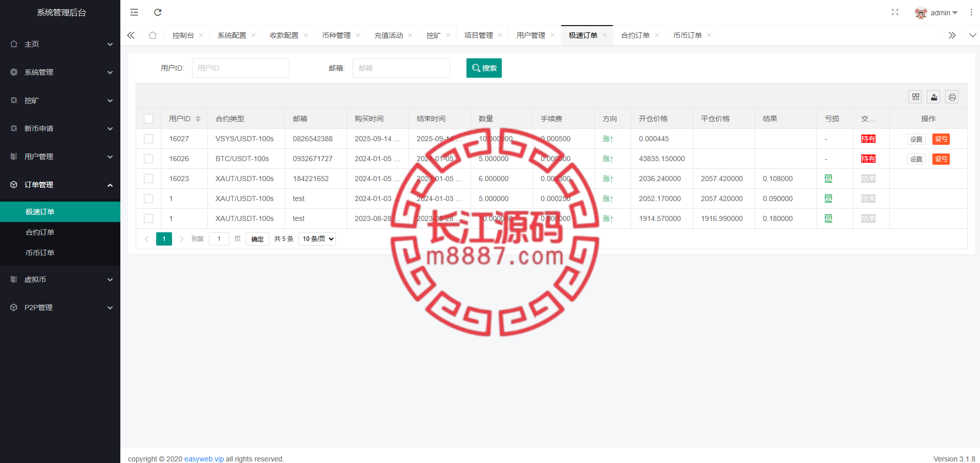Expand the 系统管理 sidebar menu
The height and width of the screenshot is (463, 980).
tap(60, 72)
